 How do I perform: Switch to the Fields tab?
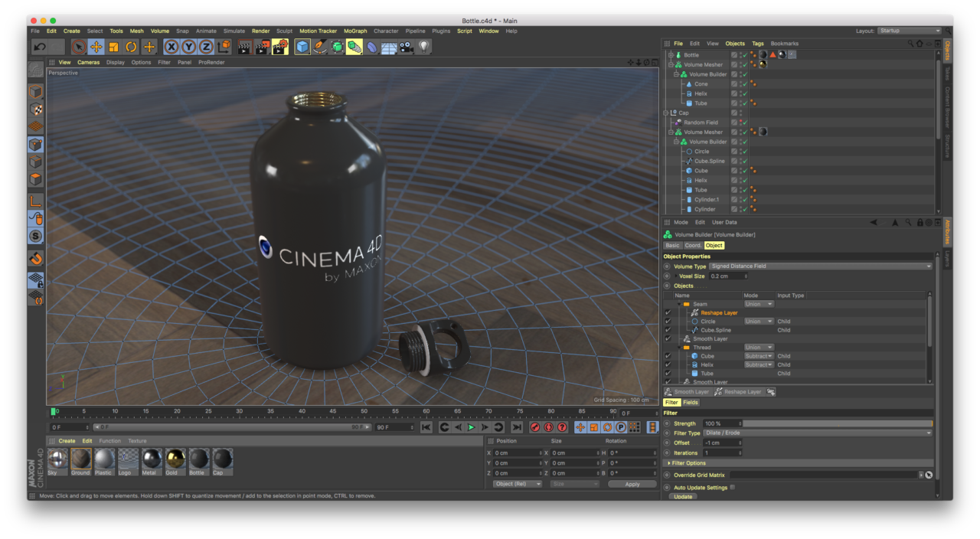691,403
